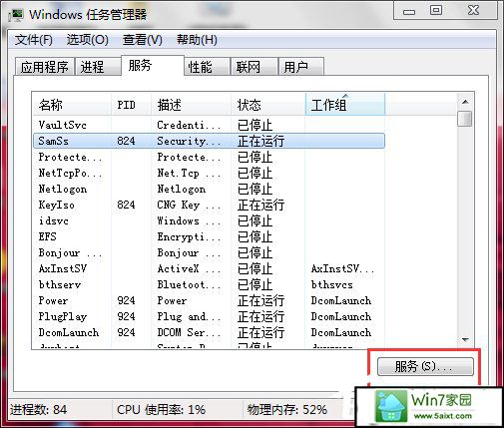The width and height of the screenshot is (504, 428).
Task: Select the KeyIso service row
Action: point(209,205)
